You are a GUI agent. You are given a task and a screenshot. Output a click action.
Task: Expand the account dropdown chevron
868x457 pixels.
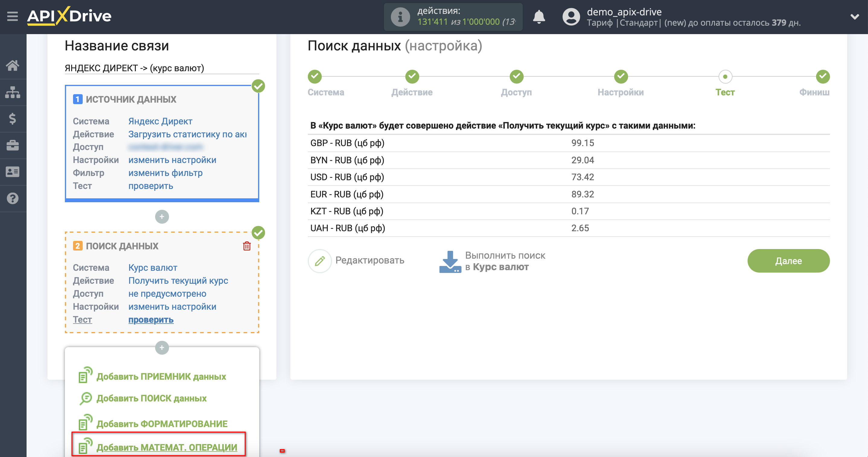coord(854,17)
